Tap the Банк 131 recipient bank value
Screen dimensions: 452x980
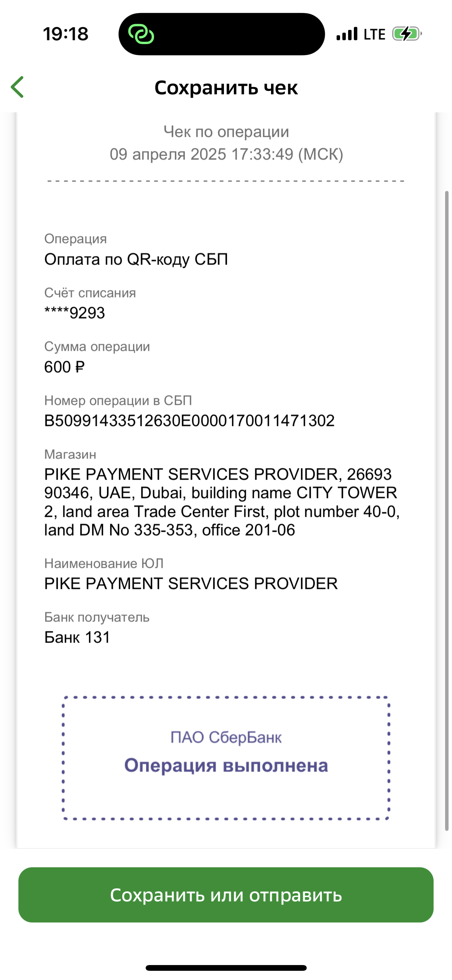(x=77, y=637)
